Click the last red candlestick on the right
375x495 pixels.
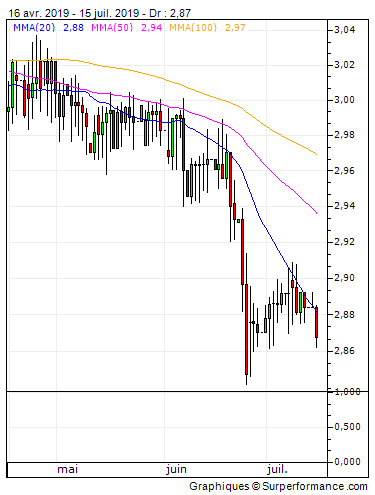click(x=316, y=322)
